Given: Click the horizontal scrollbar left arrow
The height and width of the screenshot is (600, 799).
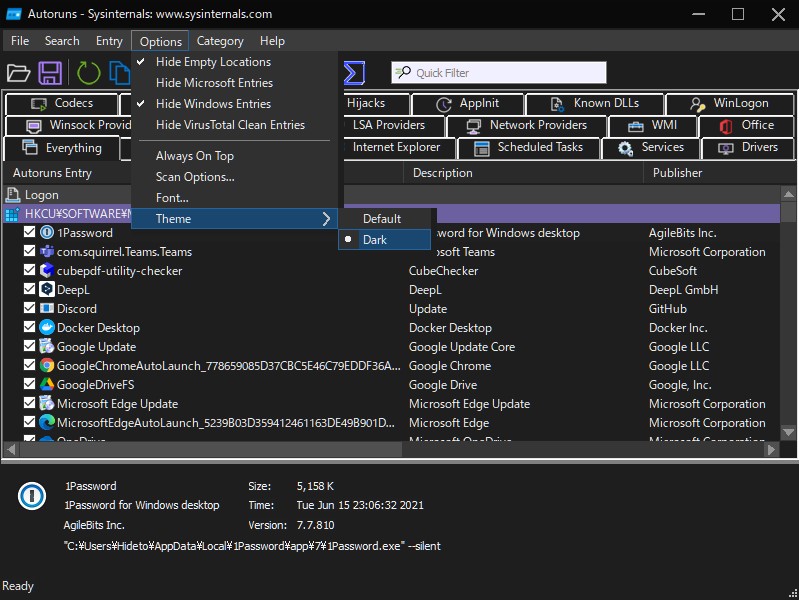Looking at the screenshot, I should pyautogui.click(x=11, y=450).
